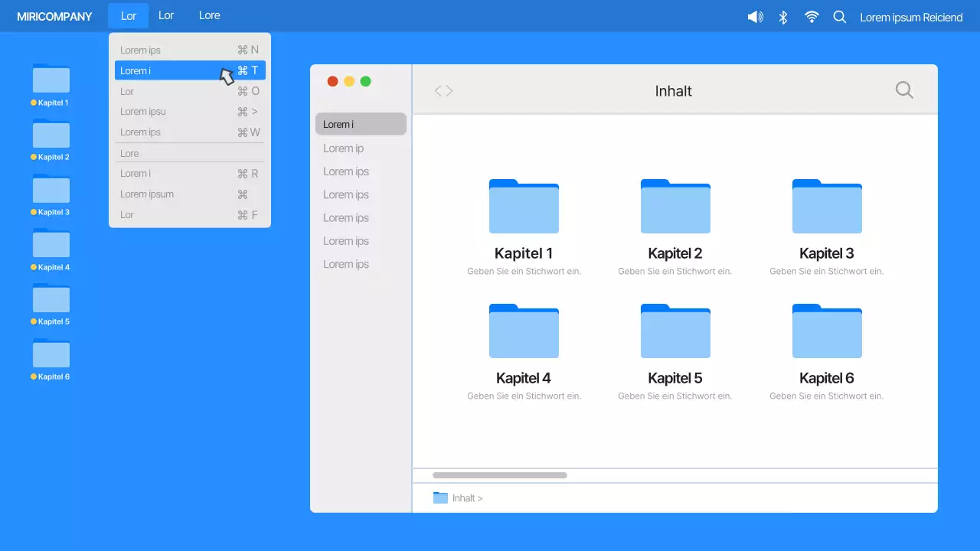Click the magnifier icon in the Inhalt toolbar
Image resolution: width=980 pixels, height=551 pixels.
pos(903,90)
